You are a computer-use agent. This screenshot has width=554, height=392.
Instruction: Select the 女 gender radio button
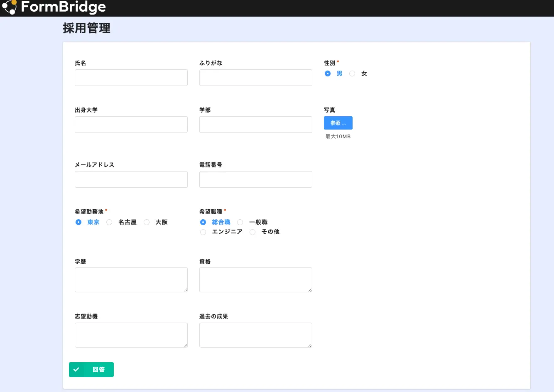(x=352, y=73)
